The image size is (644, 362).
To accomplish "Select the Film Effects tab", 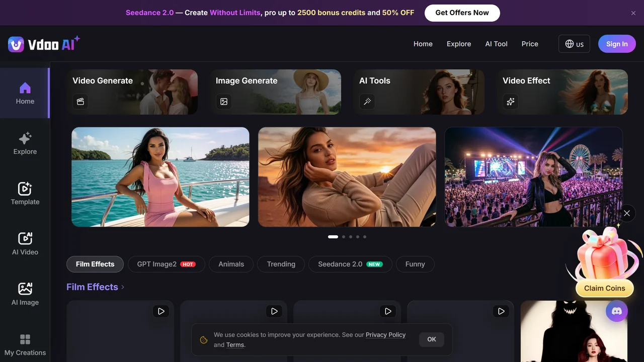I will (95, 264).
